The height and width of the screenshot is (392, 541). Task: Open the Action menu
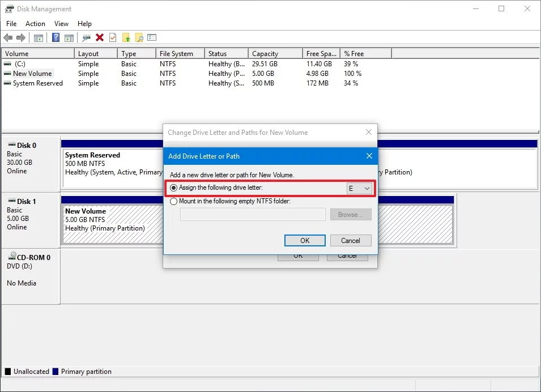point(35,23)
